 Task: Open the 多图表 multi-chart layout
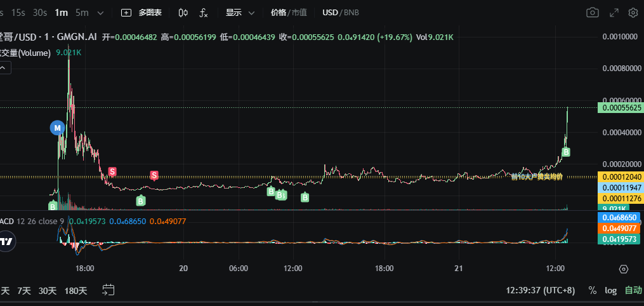[143, 13]
